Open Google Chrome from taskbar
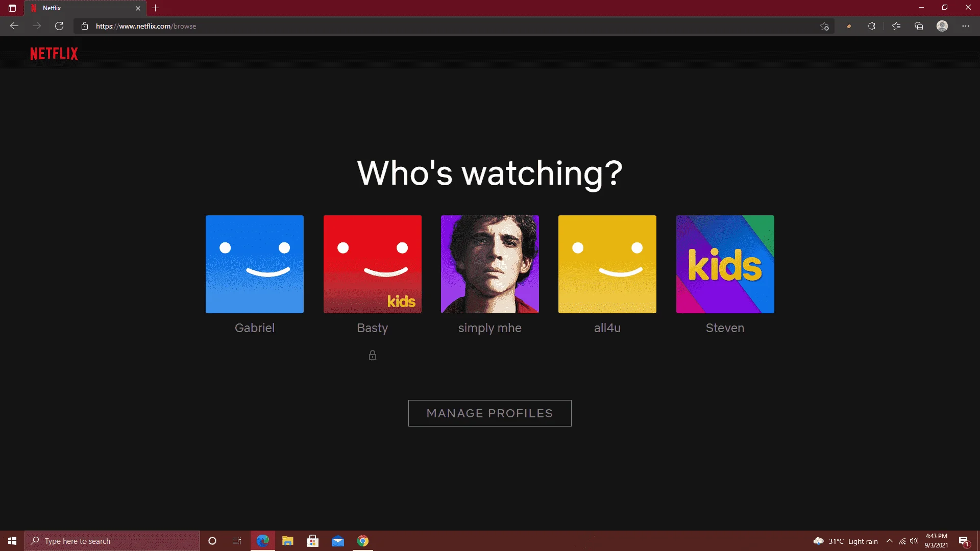980x551 pixels. [363, 541]
